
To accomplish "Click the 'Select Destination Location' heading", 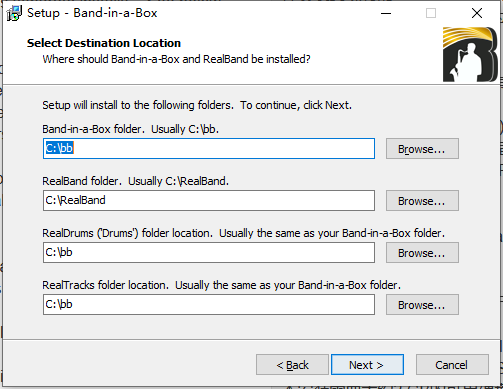I will click(x=104, y=43).
